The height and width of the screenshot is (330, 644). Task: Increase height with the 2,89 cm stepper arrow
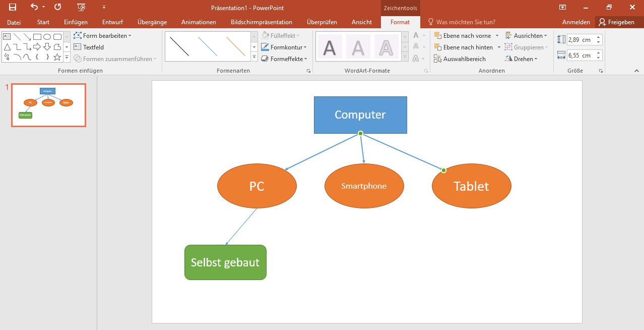[598, 37]
